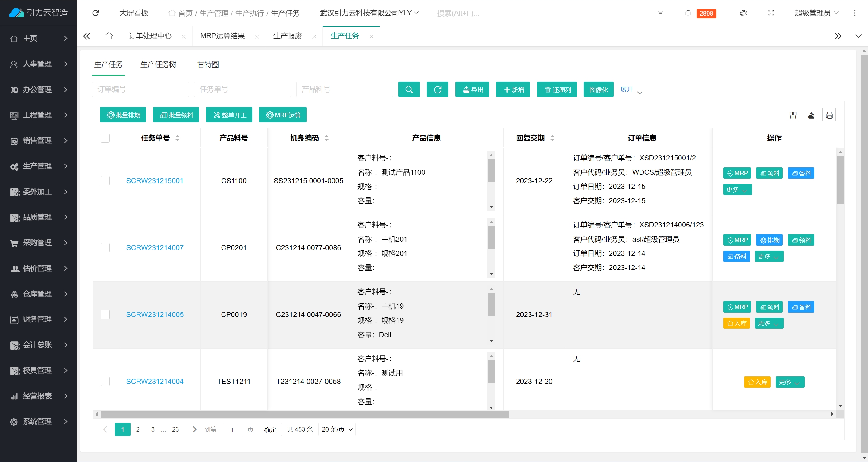The image size is (868, 462).
Task: Click the horizontal table scrollbar
Action: click(305, 414)
